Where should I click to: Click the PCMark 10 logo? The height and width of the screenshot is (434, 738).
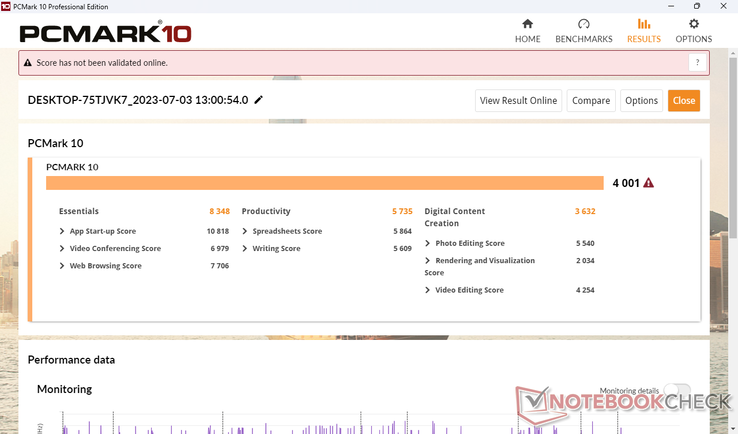click(x=105, y=32)
